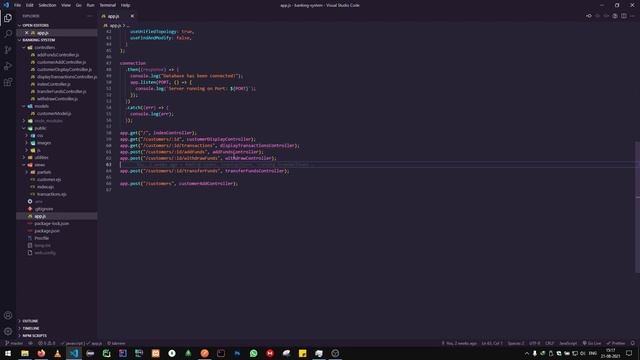Open the Explorer view in activity bar
The image size is (640, 360).
[8, 18]
